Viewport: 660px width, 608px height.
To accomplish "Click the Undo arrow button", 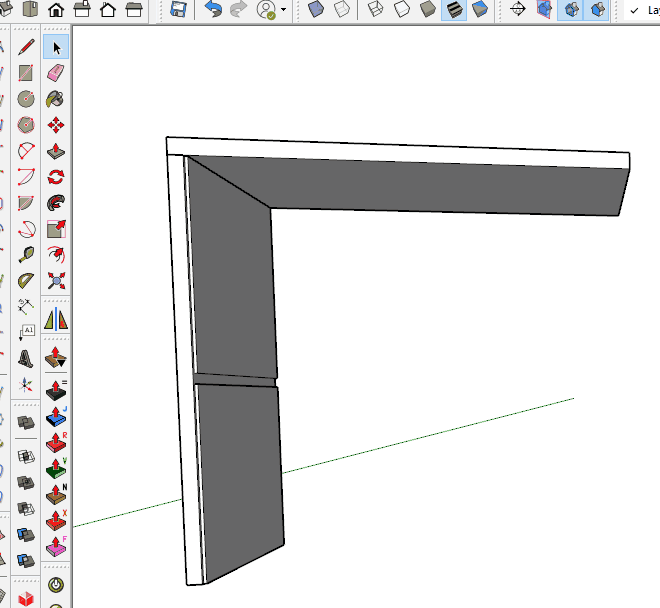I will [213, 10].
